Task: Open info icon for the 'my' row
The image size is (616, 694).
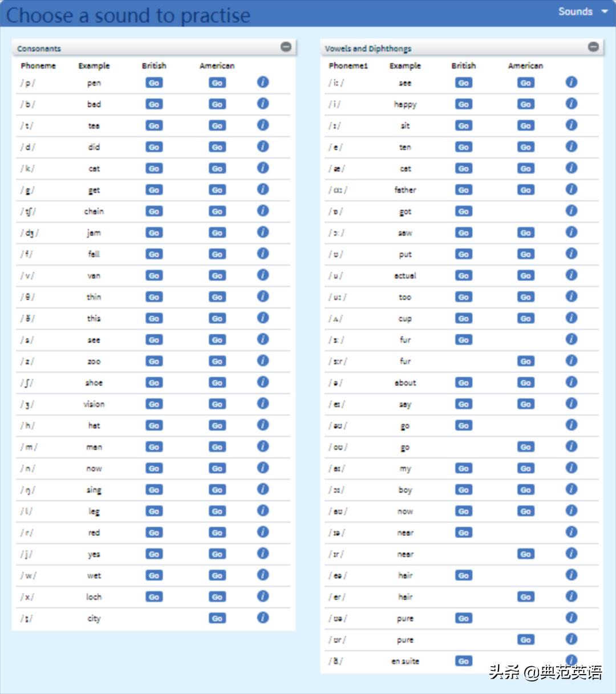Action: click(x=572, y=468)
